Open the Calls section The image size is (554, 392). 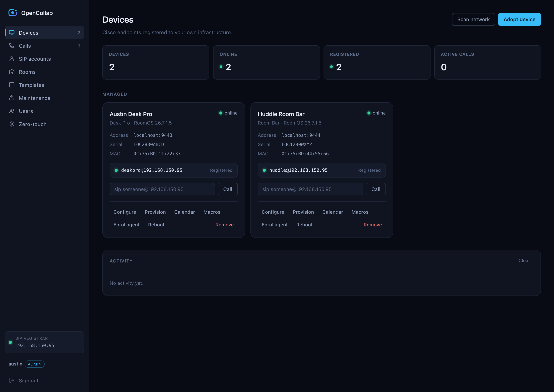44,46
